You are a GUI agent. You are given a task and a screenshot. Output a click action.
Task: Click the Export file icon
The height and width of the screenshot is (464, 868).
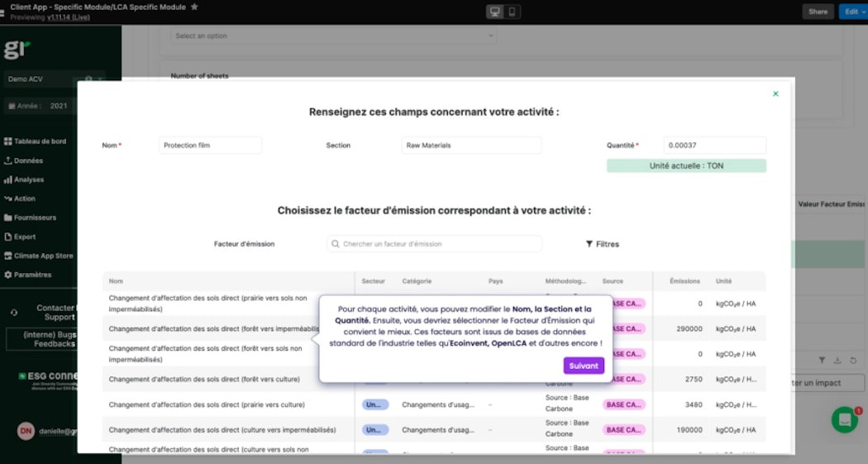(x=7, y=237)
